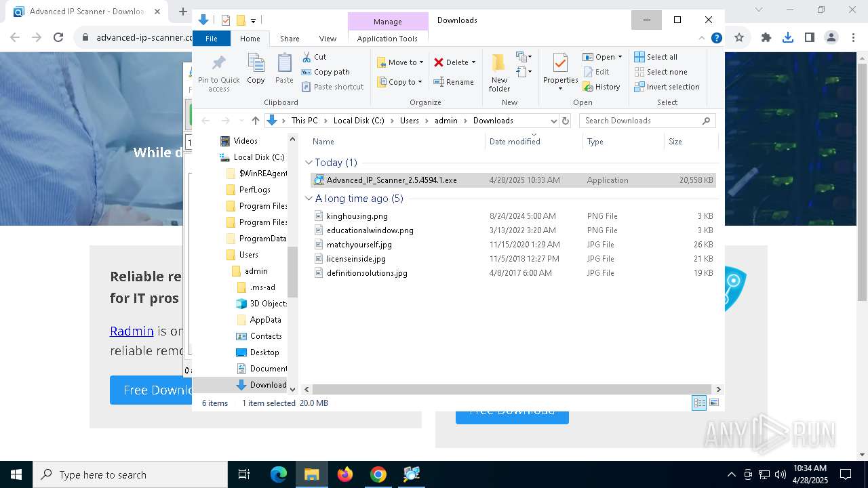Open the Application Tools tab
The width and height of the screenshot is (868, 488).
[x=387, y=39]
